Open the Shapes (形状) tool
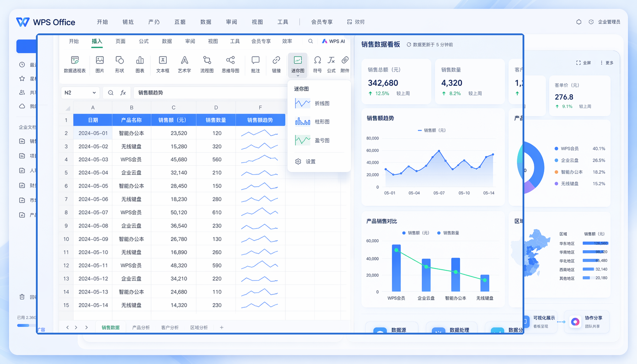The image size is (637, 364). pyautogui.click(x=120, y=64)
